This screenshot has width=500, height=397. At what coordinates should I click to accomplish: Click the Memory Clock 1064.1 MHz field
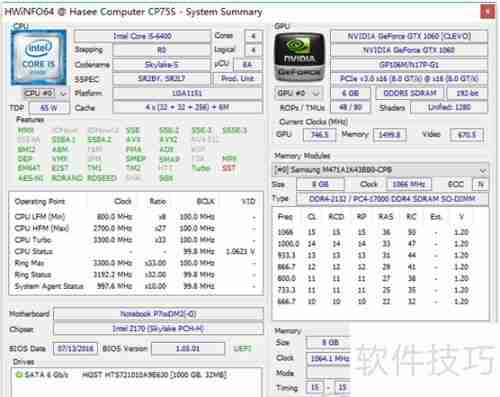(x=328, y=358)
